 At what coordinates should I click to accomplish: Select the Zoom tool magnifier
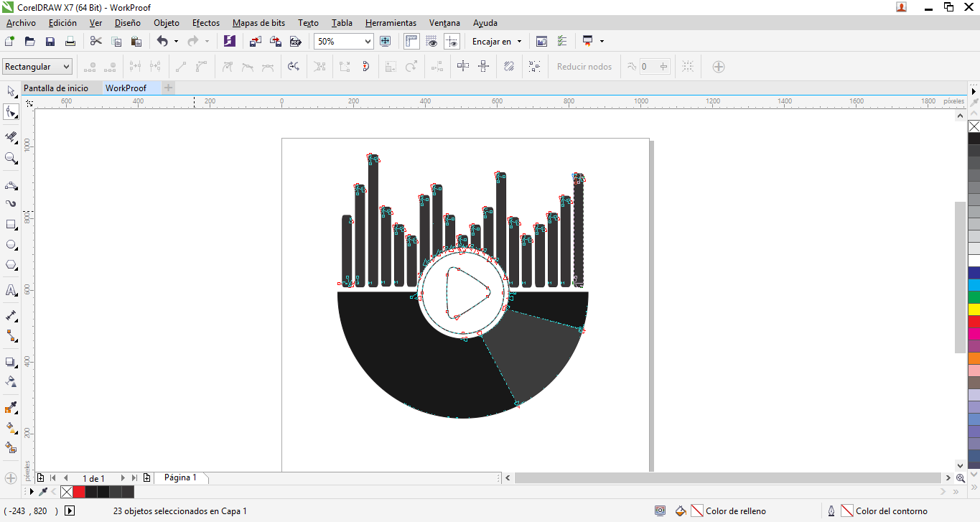tap(11, 158)
